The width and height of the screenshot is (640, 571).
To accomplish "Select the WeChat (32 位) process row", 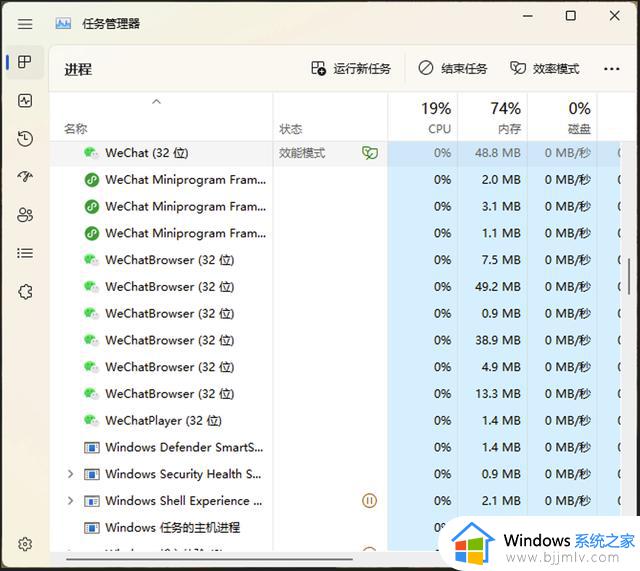I will tap(335, 153).
